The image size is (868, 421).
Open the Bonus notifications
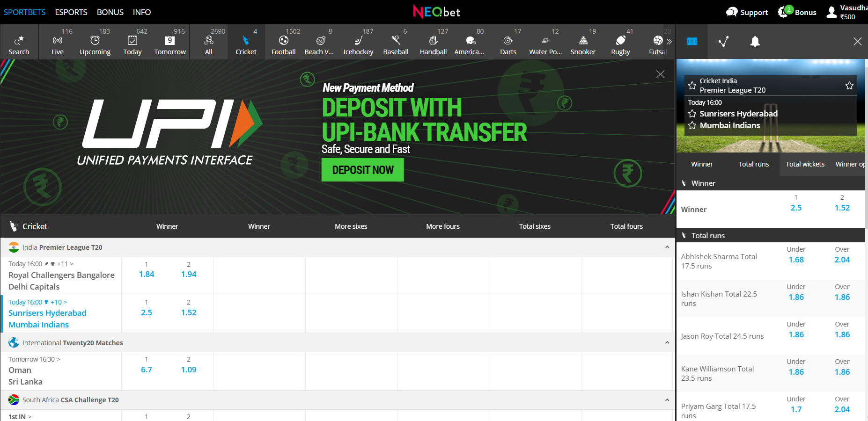(797, 12)
